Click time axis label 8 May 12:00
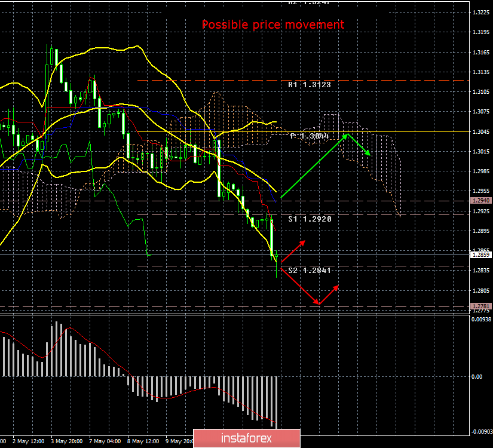The width and height of the screenshot is (493, 448). [x=143, y=441]
